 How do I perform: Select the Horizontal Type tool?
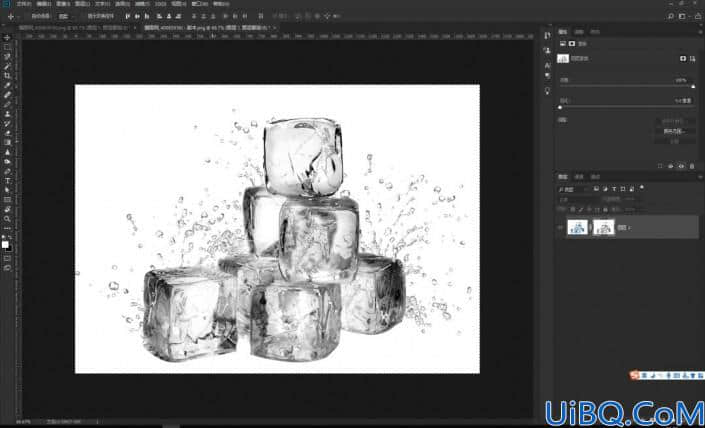[x=7, y=181]
